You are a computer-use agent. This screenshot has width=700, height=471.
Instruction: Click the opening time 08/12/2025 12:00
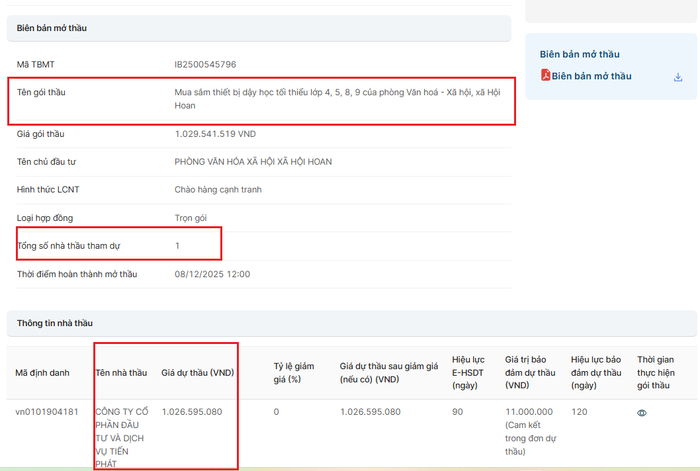[x=212, y=274]
